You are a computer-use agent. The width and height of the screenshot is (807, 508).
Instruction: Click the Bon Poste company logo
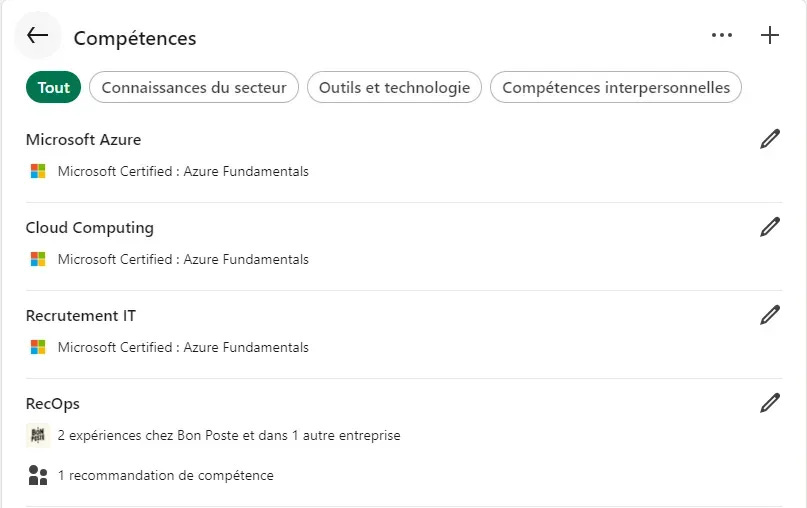click(x=38, y=435)
